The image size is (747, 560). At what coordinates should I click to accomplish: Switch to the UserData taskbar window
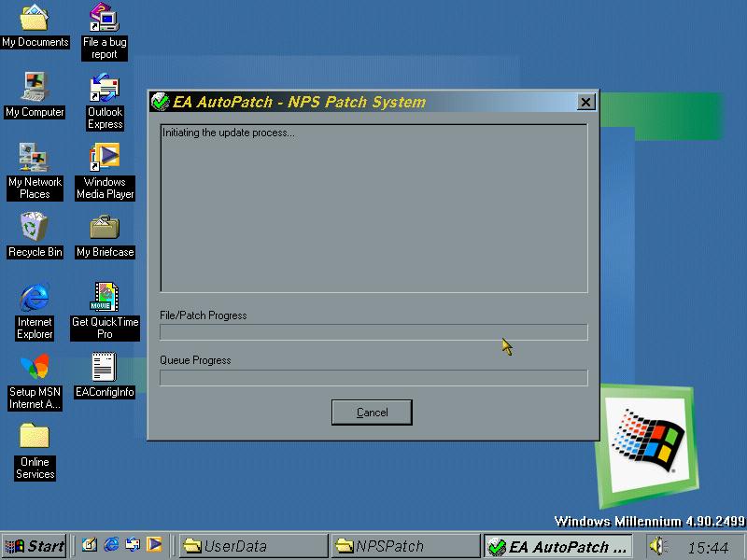pyautogui.click(x=252, y=546)
